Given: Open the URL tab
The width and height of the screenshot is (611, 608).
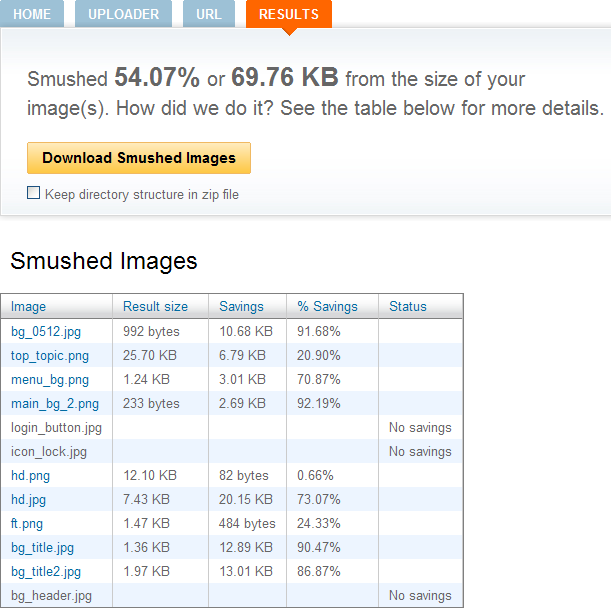Looking at the screenshot, I should [x=209, y=14].
